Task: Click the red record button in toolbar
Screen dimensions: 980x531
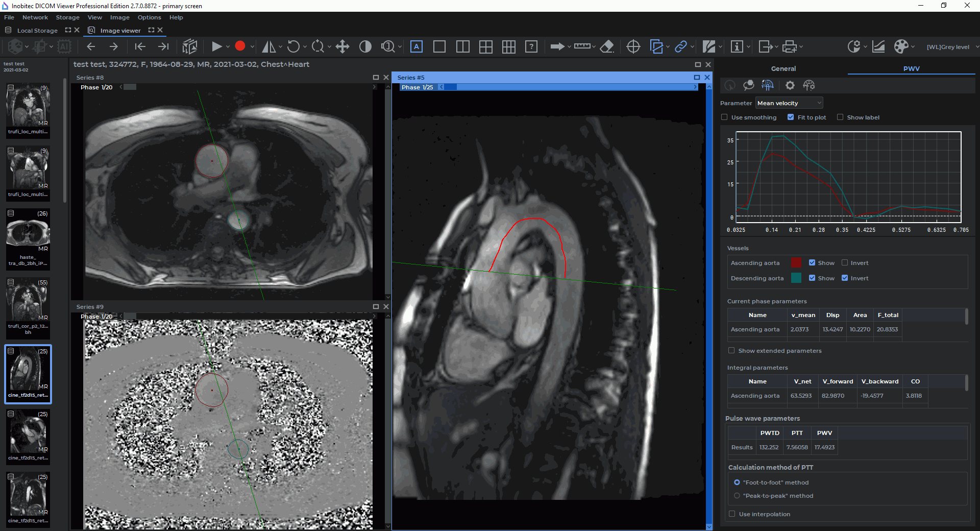Action: tap(240, 46)
